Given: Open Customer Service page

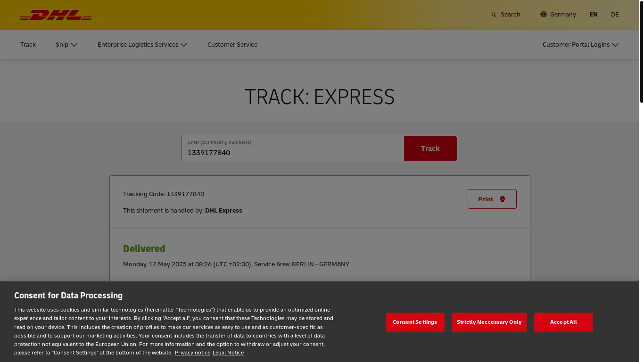Looking at the screenshot, I should tap(232, 45).
